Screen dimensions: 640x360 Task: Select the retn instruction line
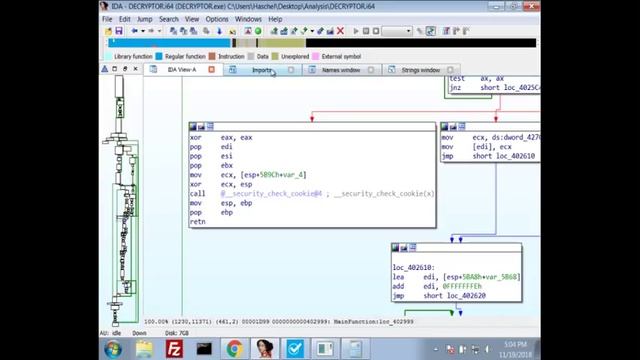click(x=198, y=222)
